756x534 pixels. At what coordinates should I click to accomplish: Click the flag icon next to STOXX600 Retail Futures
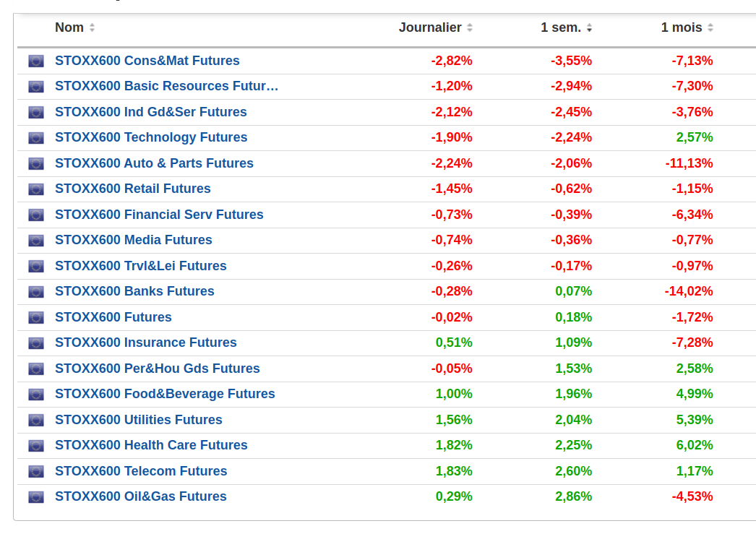click(x=36, y=189)
